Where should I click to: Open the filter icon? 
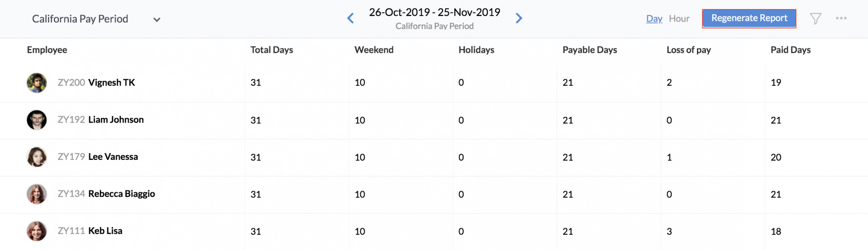click(x=815, y=19)
